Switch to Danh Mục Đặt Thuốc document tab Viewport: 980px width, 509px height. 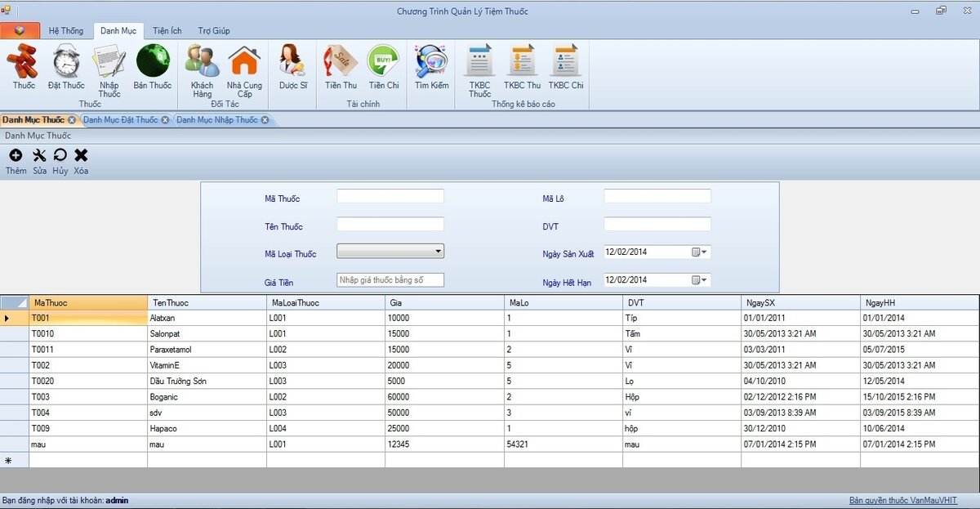(120, 120)
